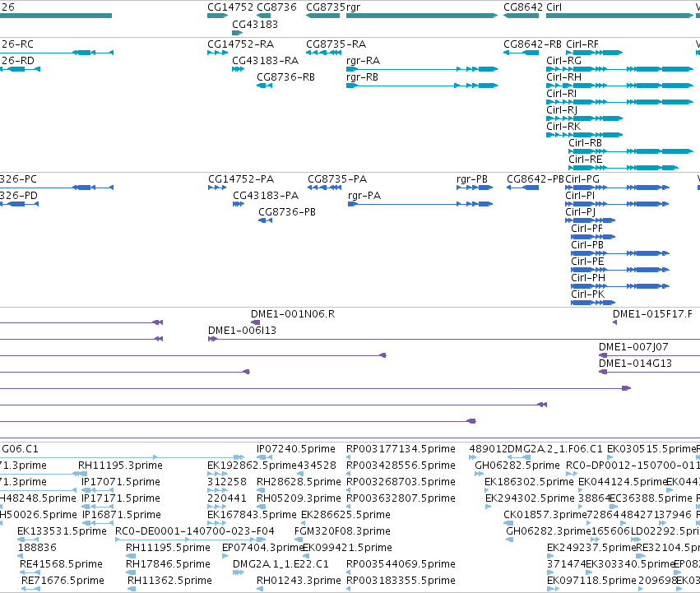Image resolution: width=700 pixels, height=593 pixels.
Task: Select the DME1-006I13 clone label
Action: point(242,331)
